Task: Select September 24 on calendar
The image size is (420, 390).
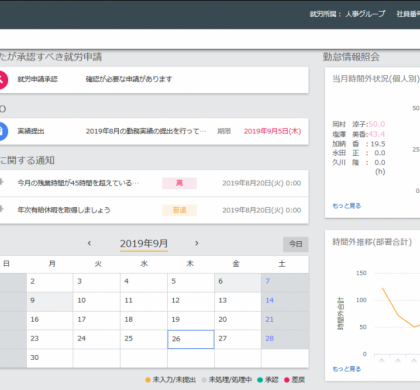Action: point(97,340)
